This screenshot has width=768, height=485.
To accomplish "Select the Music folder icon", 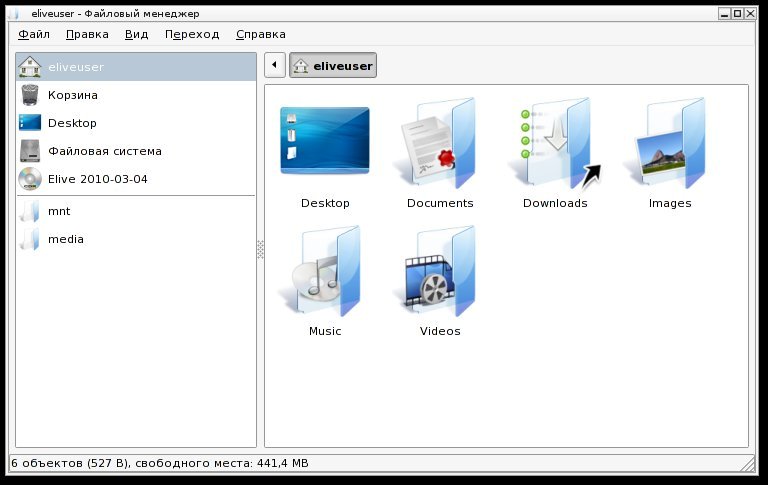I will pyautogui.click(x=322, y=271).
